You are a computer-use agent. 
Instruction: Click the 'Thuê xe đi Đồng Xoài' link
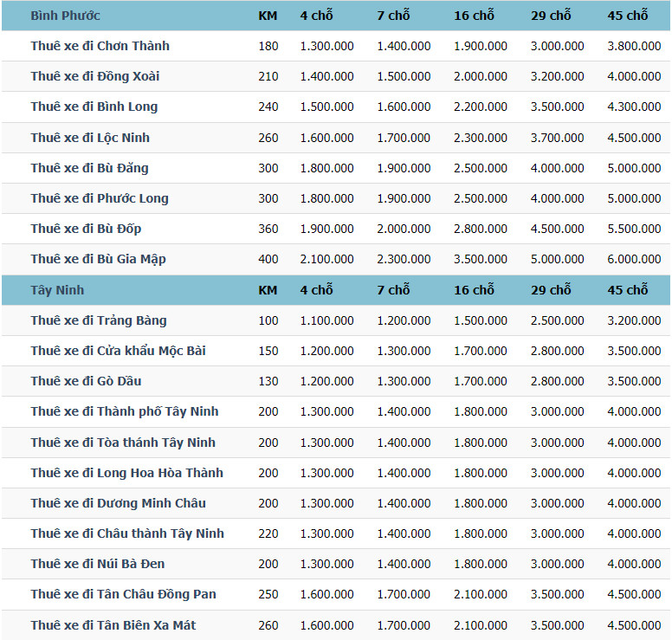94,76
